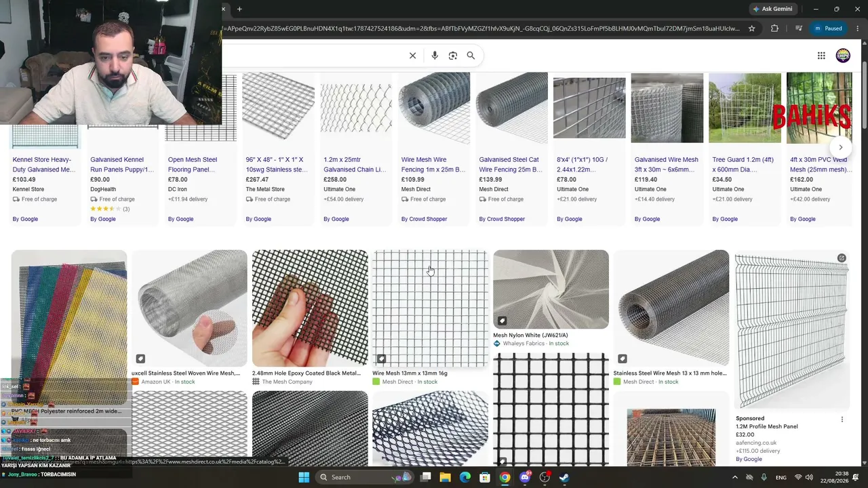The image size is (868, 488).
Task: Open Kennel Store Heavy-Duty Galvanised listing title
Action: pyautogui.click(x=44, y=165)
